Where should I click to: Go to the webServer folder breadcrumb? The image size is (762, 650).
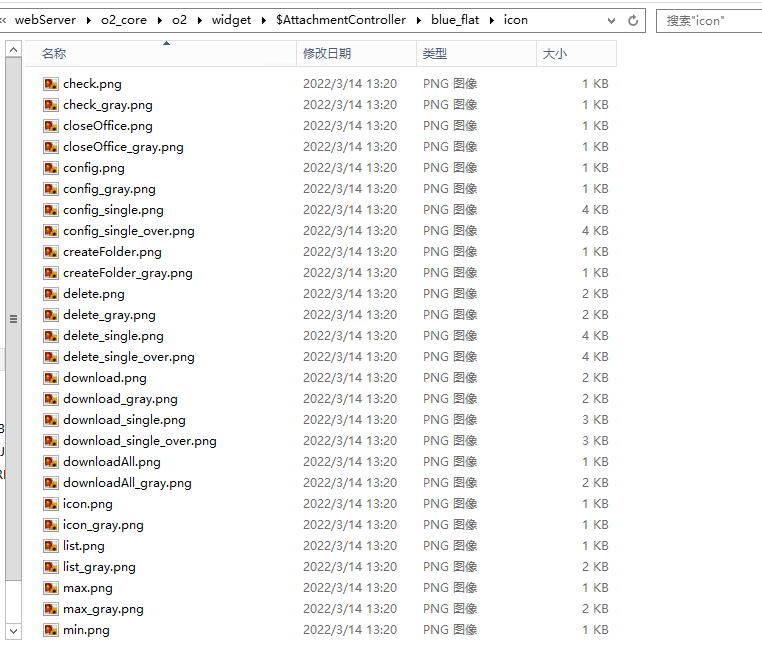point(45,20)
